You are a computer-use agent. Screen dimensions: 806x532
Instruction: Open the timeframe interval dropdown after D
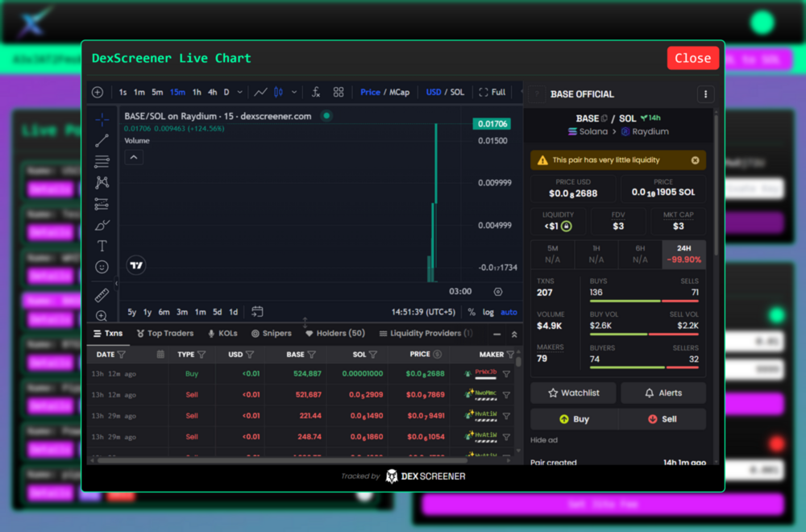click(239, 92)
